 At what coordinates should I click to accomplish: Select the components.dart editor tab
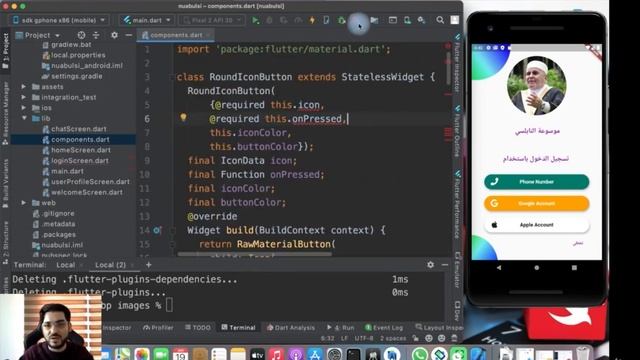[x=176, y=35]
